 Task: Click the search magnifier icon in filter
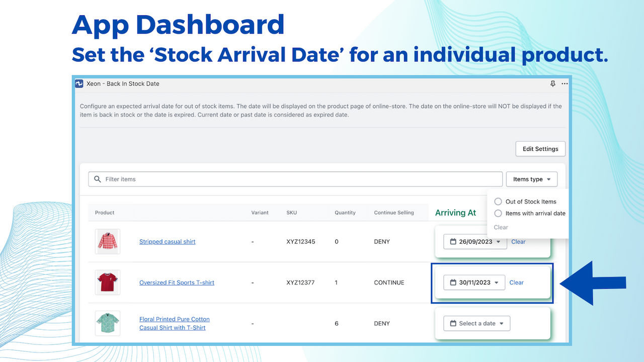[98, 179]
